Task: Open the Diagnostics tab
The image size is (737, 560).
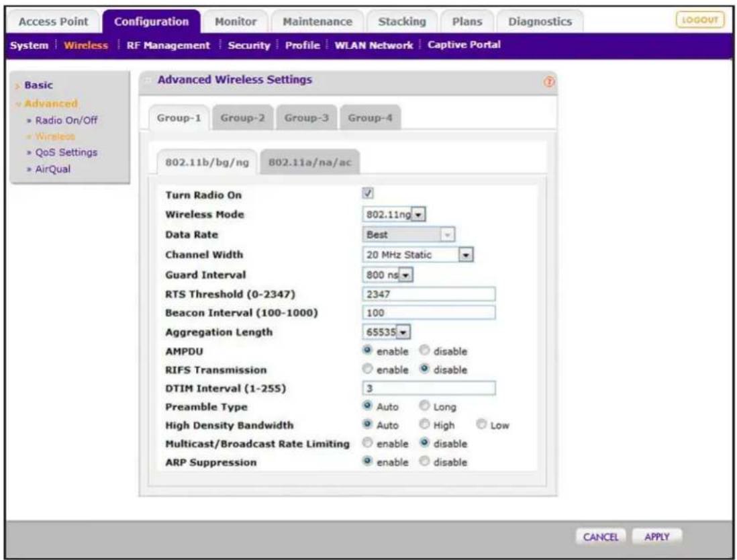Action: [540, 21]
